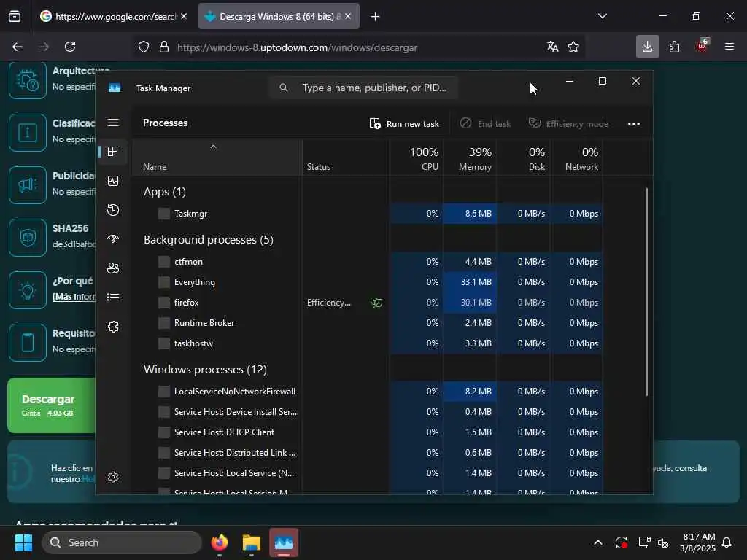The image size is (747, 560).
Task: Select Service Host: DHCP Client row
Action: [x=367, y=432]
